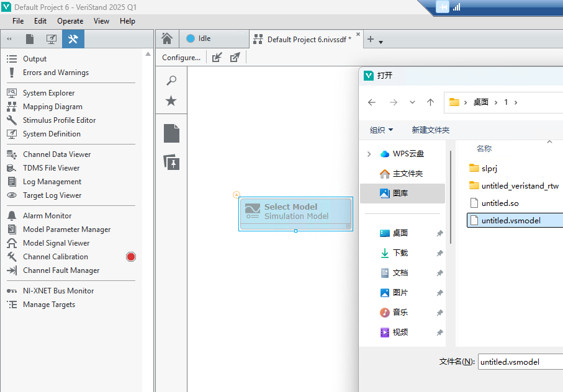Expand the WPS云盘 tree node

pos(369,154)
